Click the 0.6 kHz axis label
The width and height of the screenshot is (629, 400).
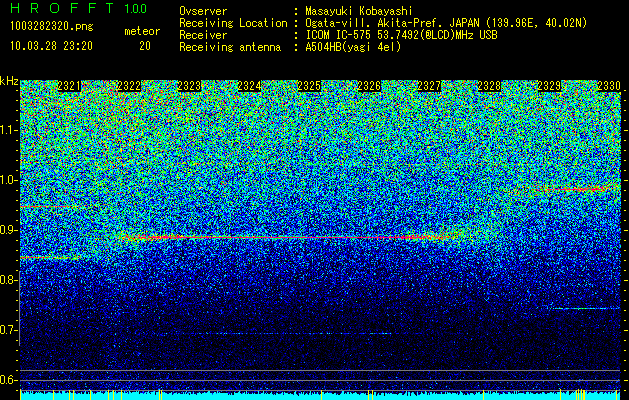pos(9,380)
